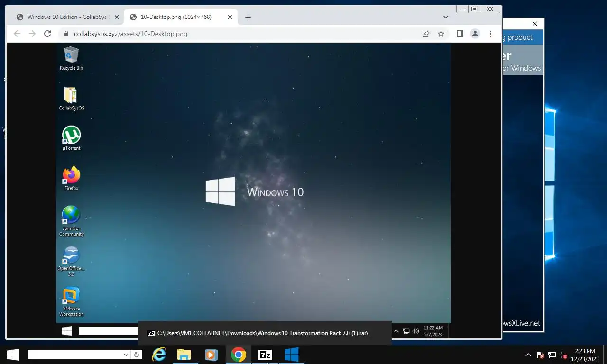Minimize the Chrome window
The image size is (607, 364).
point(463,9)
